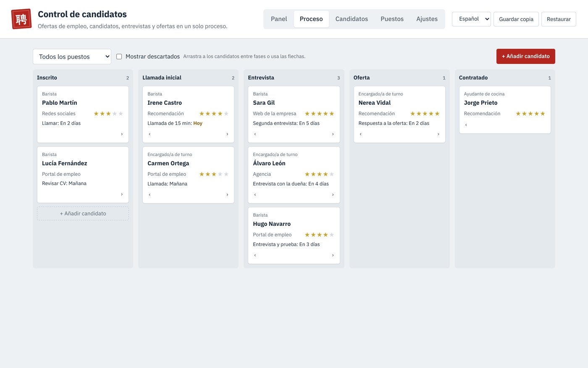Move Sara Gil back with left arrow
This screenshot has width=588, height=368.
(x=255, y=134)
